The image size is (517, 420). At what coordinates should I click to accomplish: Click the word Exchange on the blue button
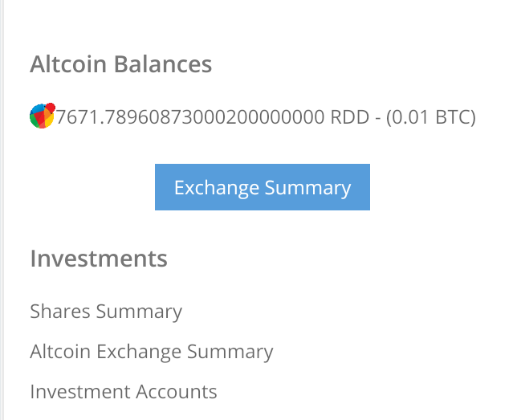coord(217,187)
